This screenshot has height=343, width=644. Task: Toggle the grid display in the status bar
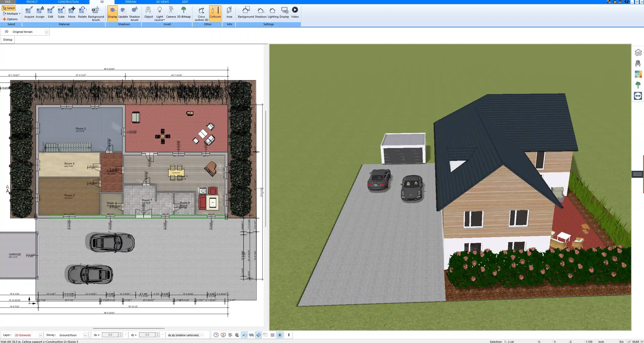(272, 335)
